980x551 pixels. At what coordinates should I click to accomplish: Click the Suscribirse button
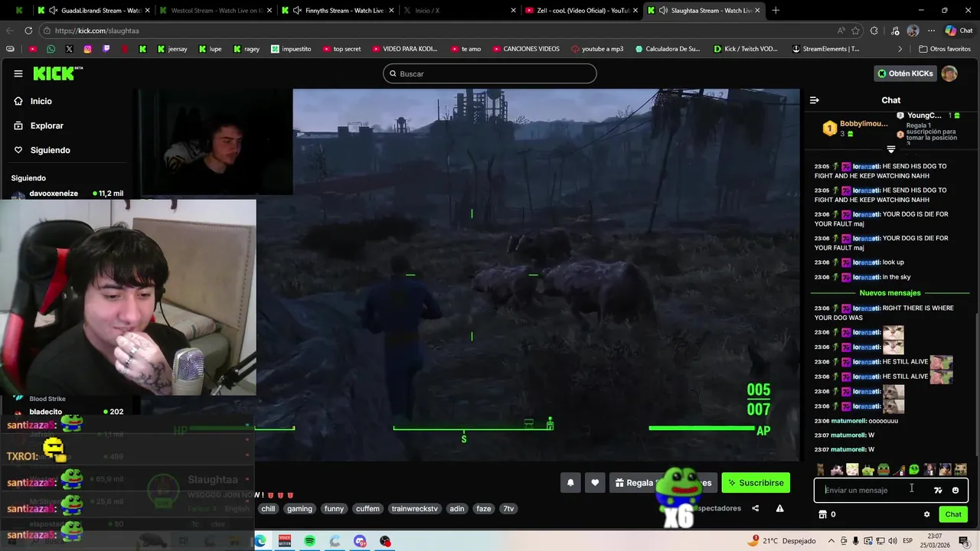coord(756,483)
